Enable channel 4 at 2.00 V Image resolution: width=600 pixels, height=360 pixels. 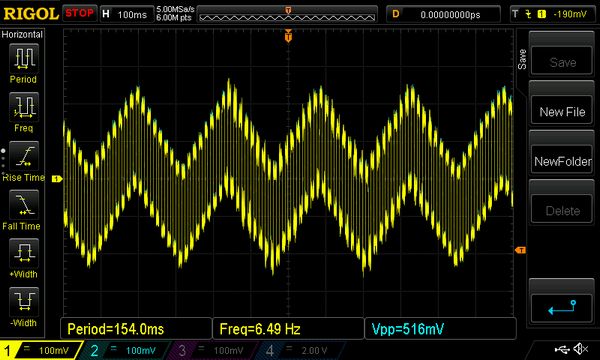click(x=298, y=350)
